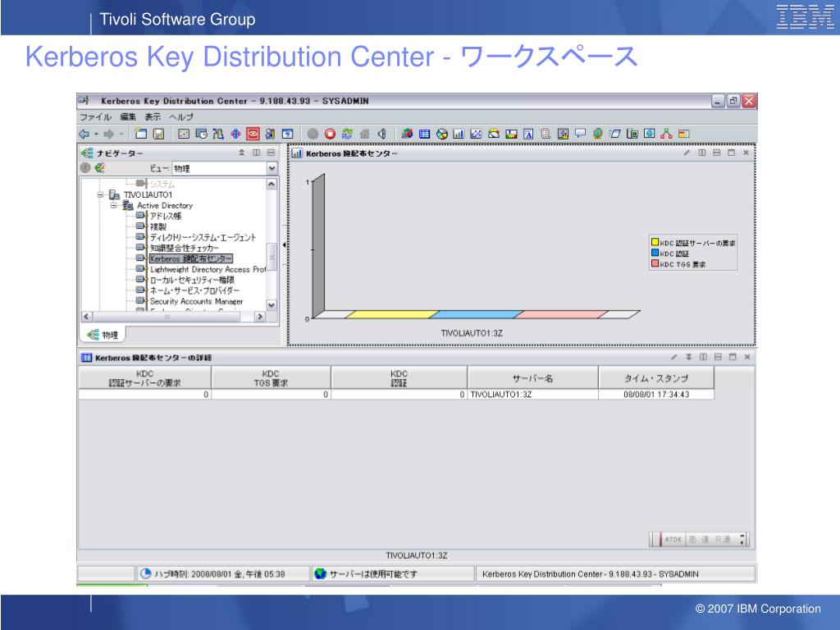This screenshot has width=840, height=630.
Task: Maximize the Kerberos 鍵配布センター chart panel
Action: pos(731,153)
